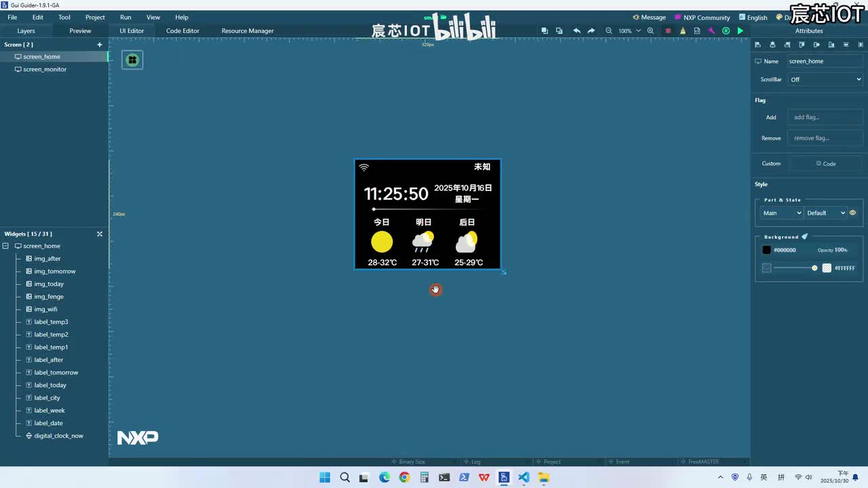Switch to the Preview tab
The image size is (868, 488).
(x=80, y=30)
